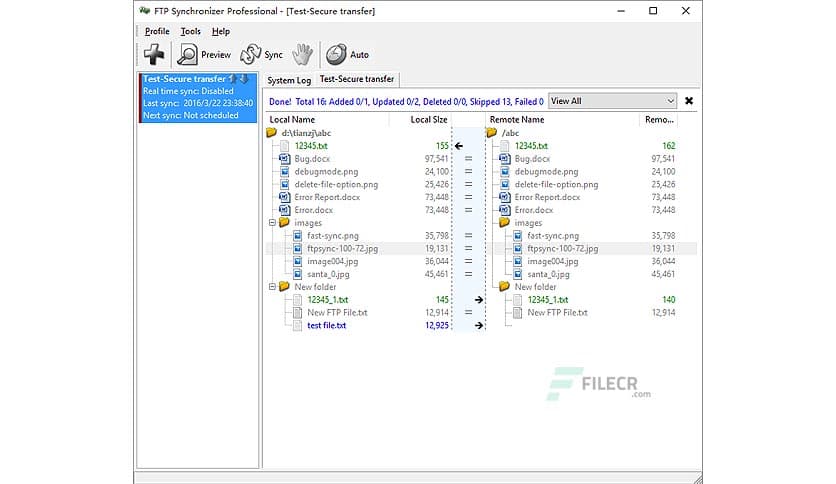Viewport: 836px width, 484px height.
Task: Close the result panel with the X button
Action: [689, 101]
